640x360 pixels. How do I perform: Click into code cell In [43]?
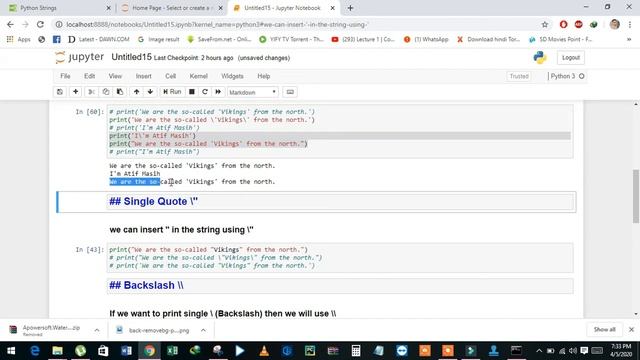[340, 258]
